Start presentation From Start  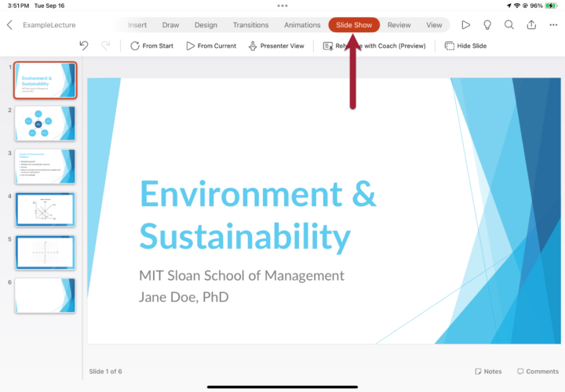click(151, 46)
